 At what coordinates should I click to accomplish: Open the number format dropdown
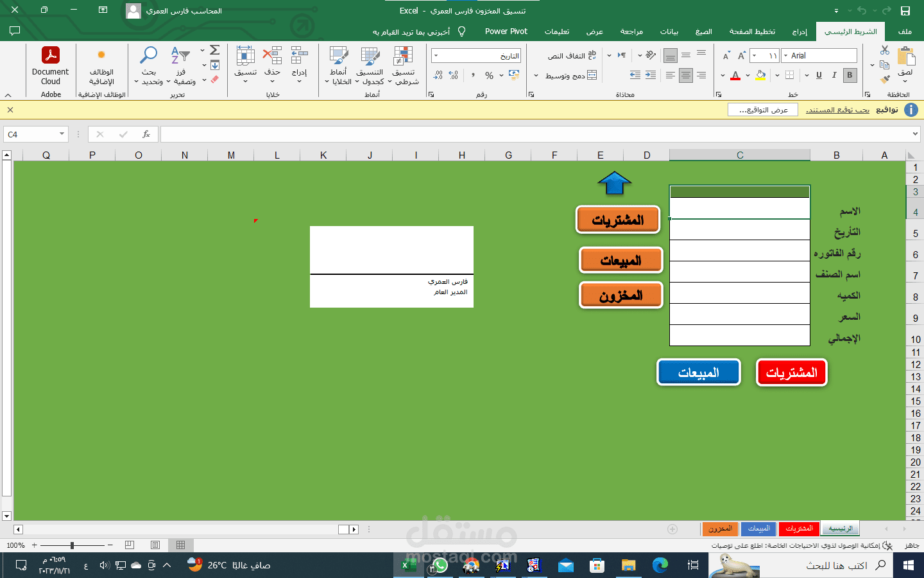[x=436, y=56]
